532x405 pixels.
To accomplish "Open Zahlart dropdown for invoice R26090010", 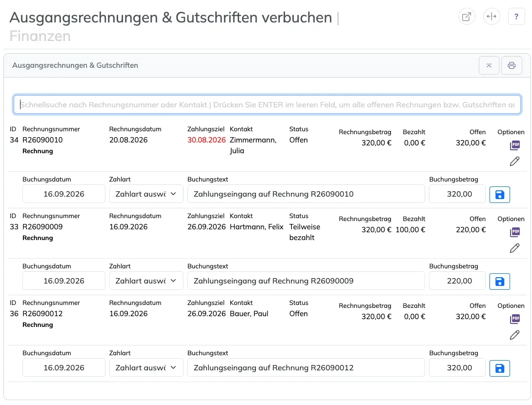I will pos(146,194).
